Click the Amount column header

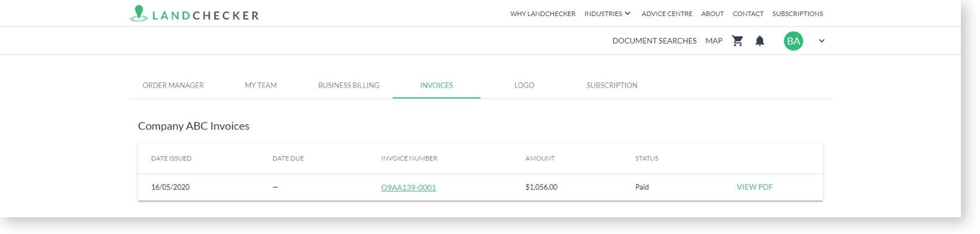(x=540, y=158)
